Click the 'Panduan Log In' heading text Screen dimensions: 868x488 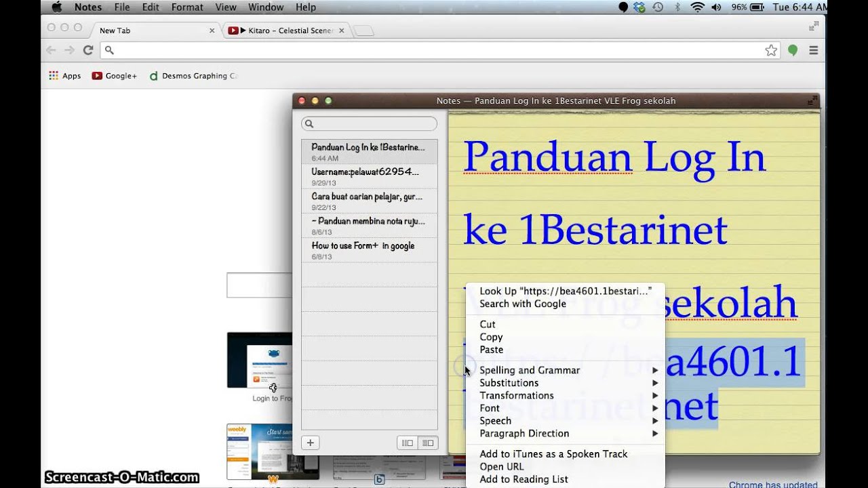(x=614, y=157)
